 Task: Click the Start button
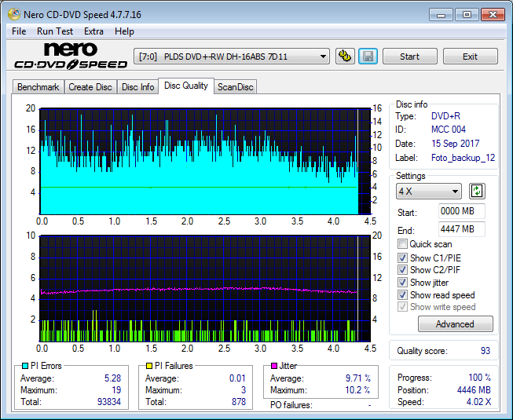tap(409, 57)
